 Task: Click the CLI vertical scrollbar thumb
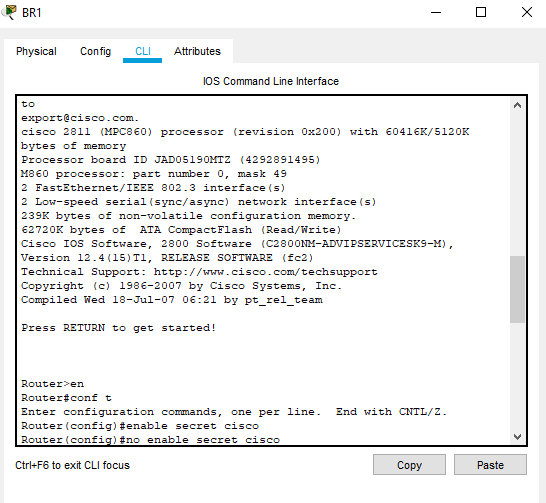[x=517, y=290]
